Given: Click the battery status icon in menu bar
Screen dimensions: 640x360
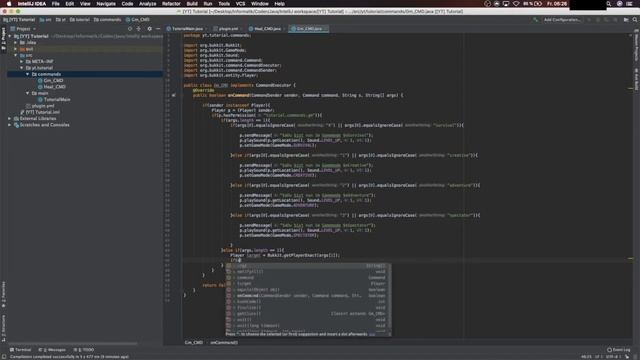Looking at the screenshot, I should tap(538, 4).
